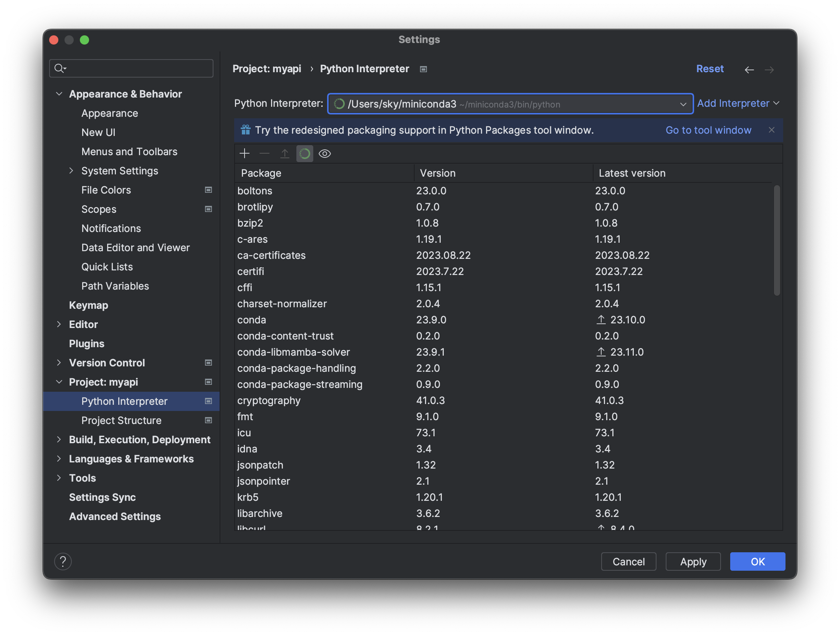Collapse the Appearance & Behavior section

pyautogui.click(x=59, y=94)
